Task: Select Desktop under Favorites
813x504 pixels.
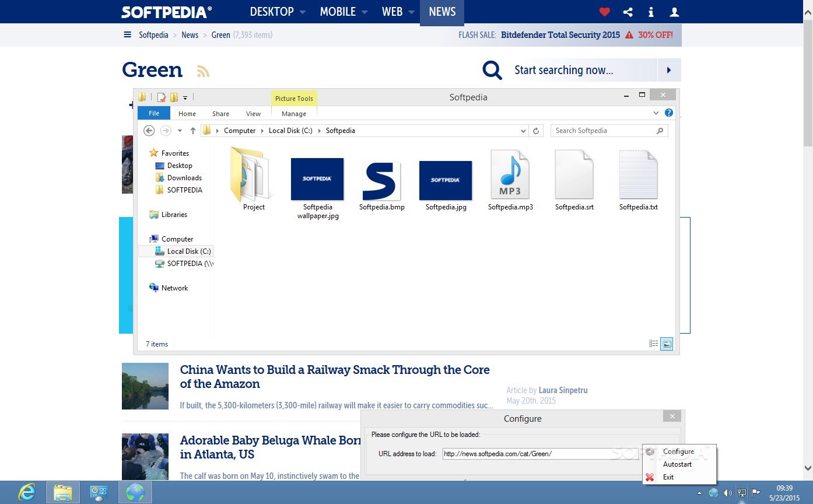Action: [180, 166]
